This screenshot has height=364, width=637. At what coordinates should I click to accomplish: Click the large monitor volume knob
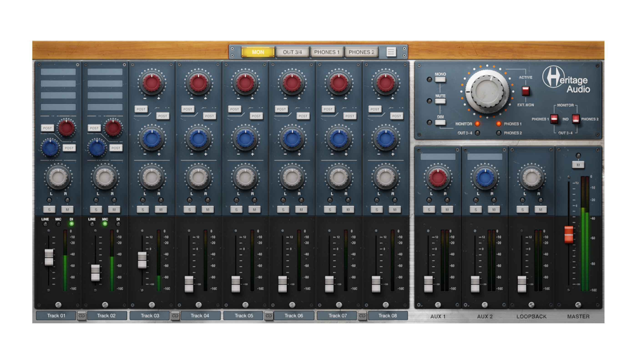point(487,92)
